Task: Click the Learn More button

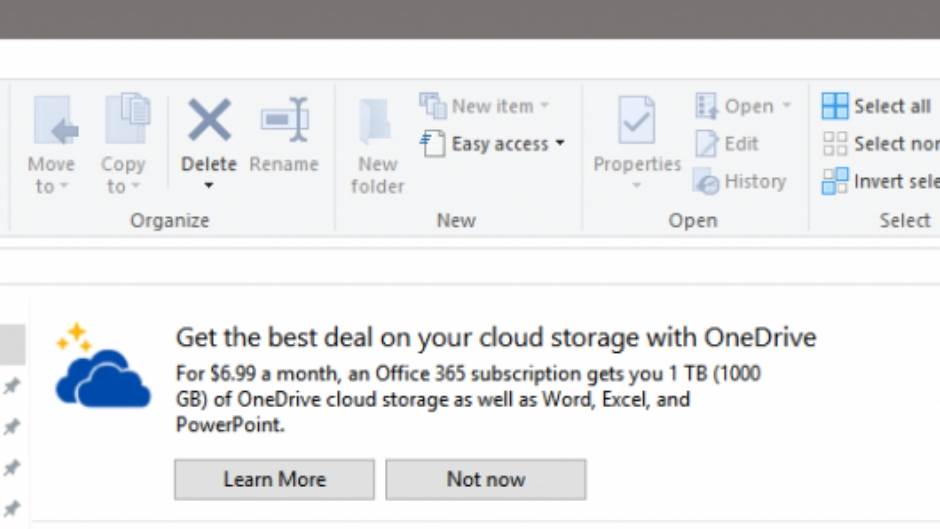Action: click(x=274, y=480)
